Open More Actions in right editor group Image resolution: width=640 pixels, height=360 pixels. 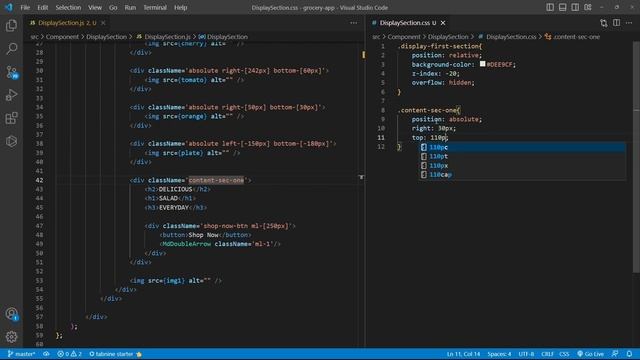(629, 23)
